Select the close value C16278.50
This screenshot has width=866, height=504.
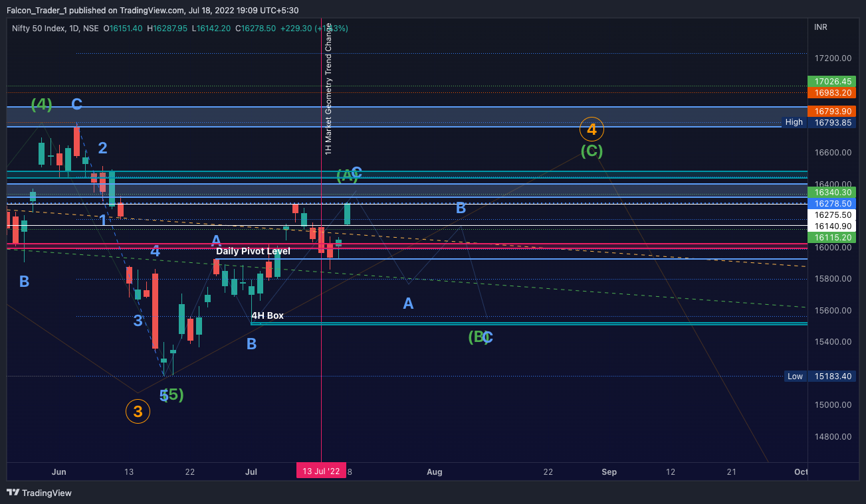coord(257,28)
